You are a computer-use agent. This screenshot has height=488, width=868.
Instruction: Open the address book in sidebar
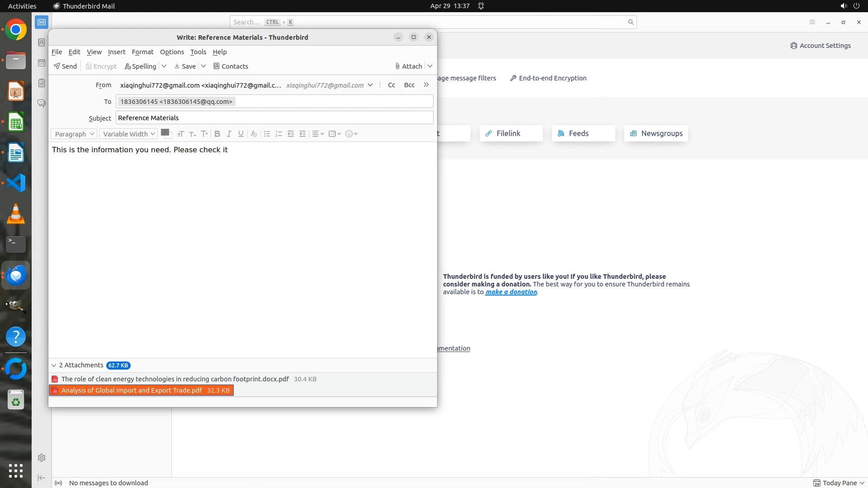point(42,42)
